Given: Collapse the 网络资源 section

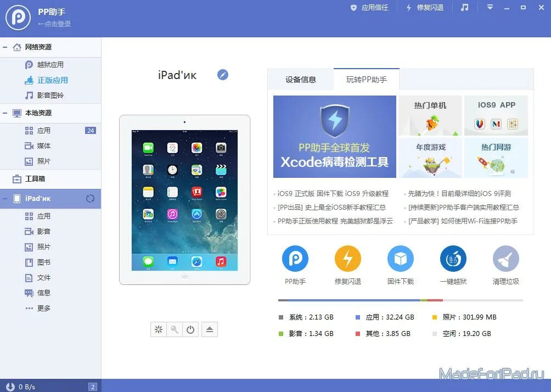Looking at the screenshot, I should coord(5,47).
